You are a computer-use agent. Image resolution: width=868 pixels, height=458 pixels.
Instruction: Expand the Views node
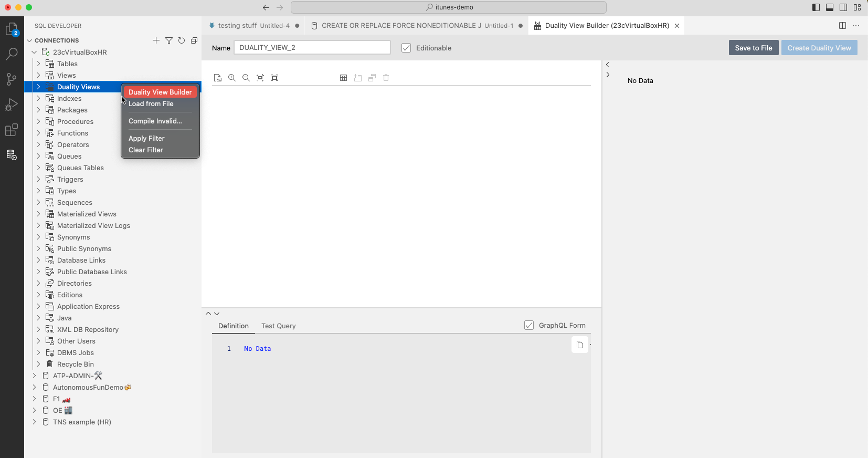pyautogui.click(x=38, y=75)
